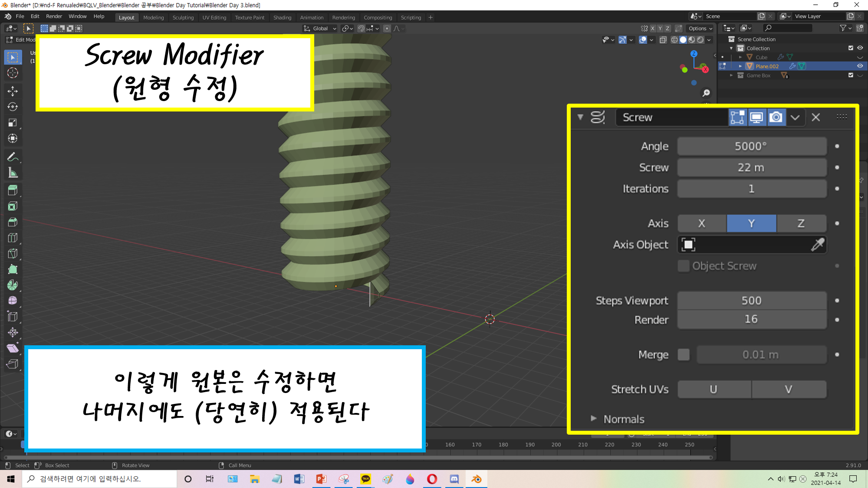Toggle Screw modifier edit mode display icon
Image resolution: width=868 pixels, height=488 pixels.
[x=737, y=118]
